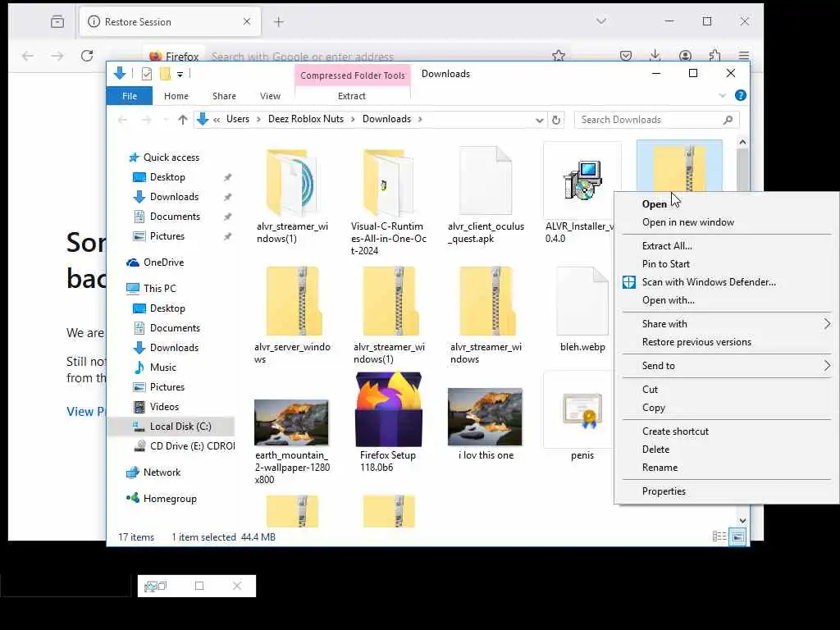Viewport: 840px width, 630px height.
Task: Click the Explorer Forward arrow
Action: tap(146, 120)
